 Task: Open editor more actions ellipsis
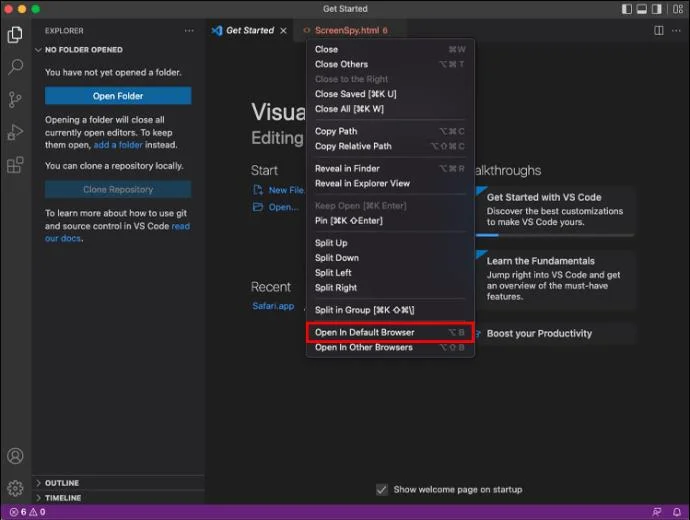point(676,30)
